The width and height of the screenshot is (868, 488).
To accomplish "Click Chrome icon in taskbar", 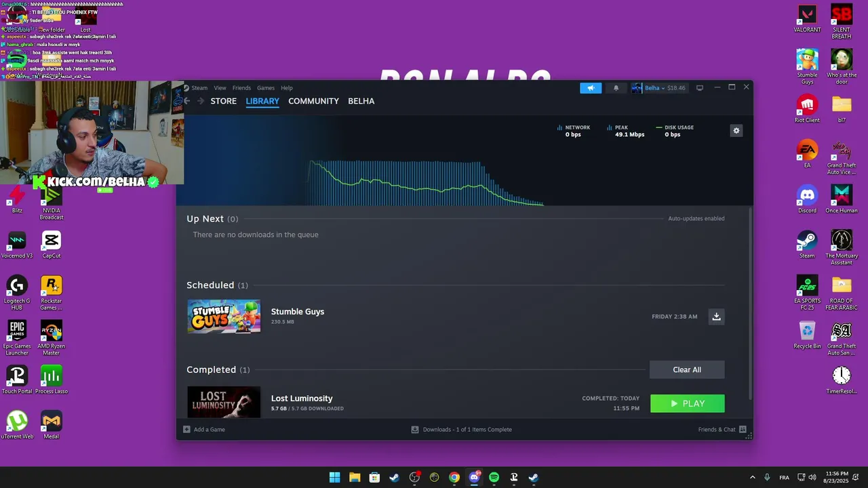I will [x=454, y=477].
